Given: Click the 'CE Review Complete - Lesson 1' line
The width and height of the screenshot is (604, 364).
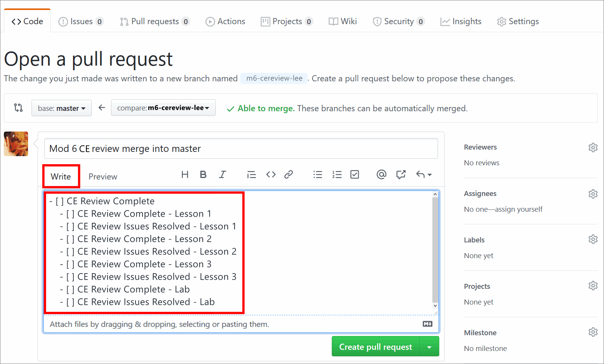Looking at the screenshot, I should [136, 214].
